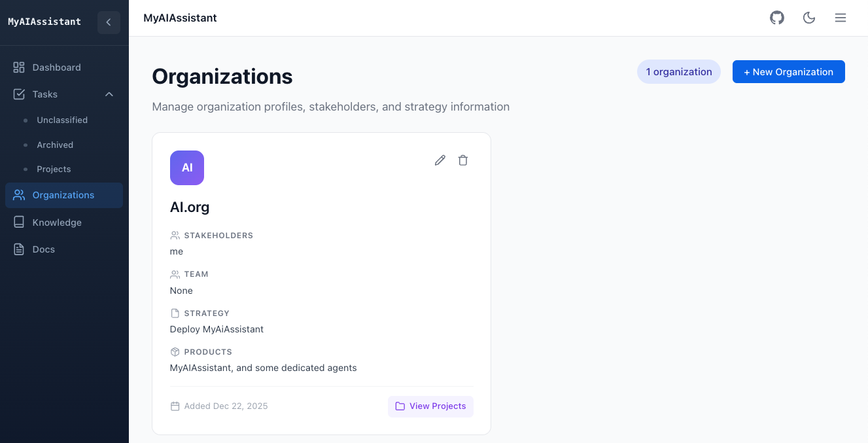Delete AI.org using the trash icon

coord(463,160)
